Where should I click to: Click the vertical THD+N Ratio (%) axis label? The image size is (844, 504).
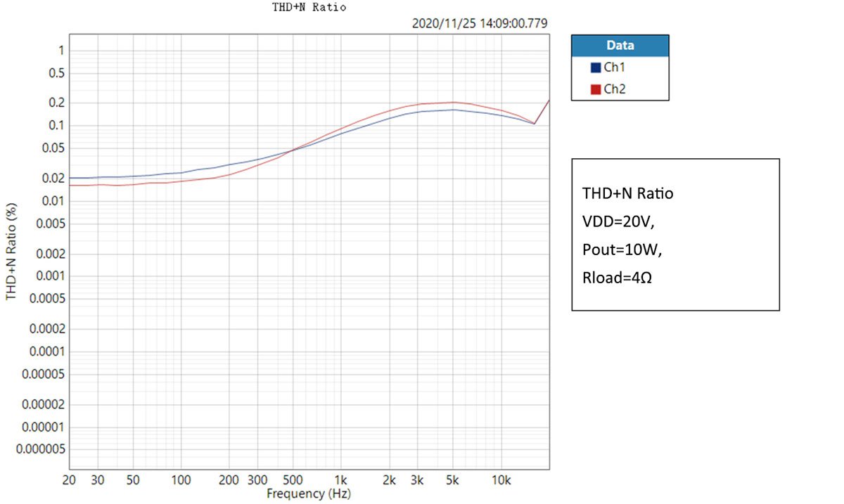tap(11, 253)
